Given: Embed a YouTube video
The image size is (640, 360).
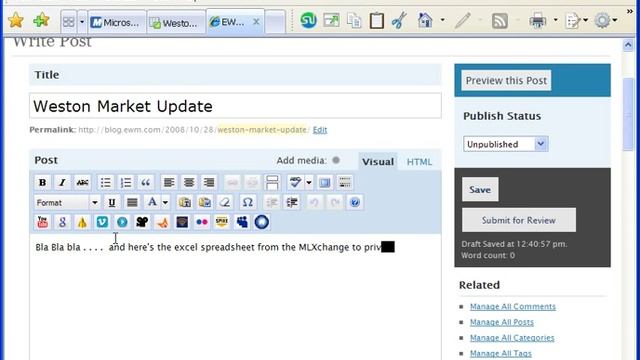Looking at the screenshot, I should [42, 222].
